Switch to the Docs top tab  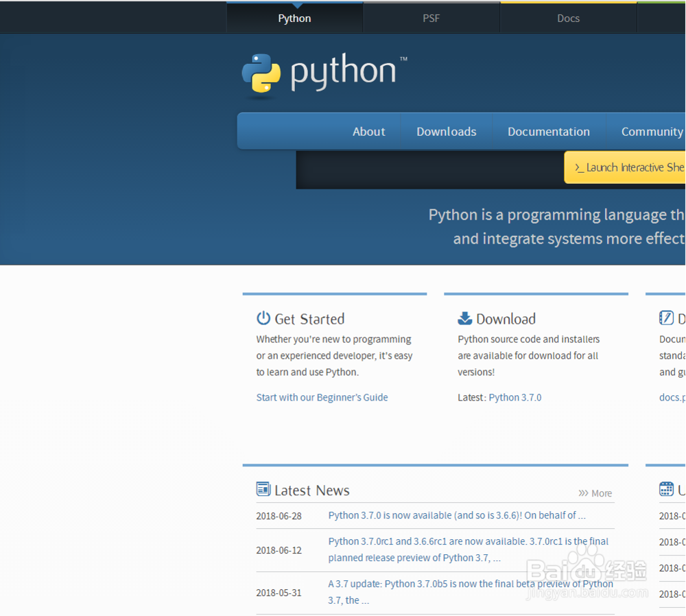click(x=568, y=18)
